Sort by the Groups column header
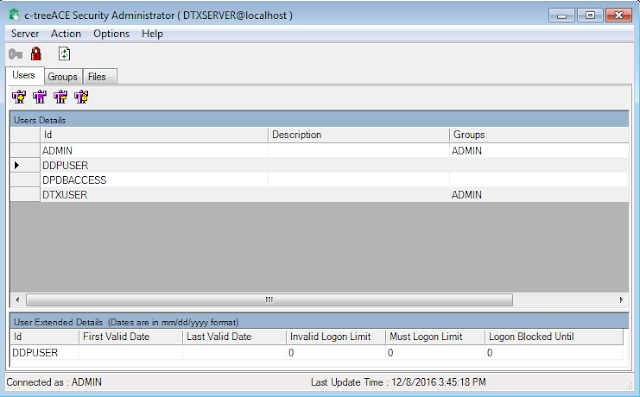 (539, 135)
